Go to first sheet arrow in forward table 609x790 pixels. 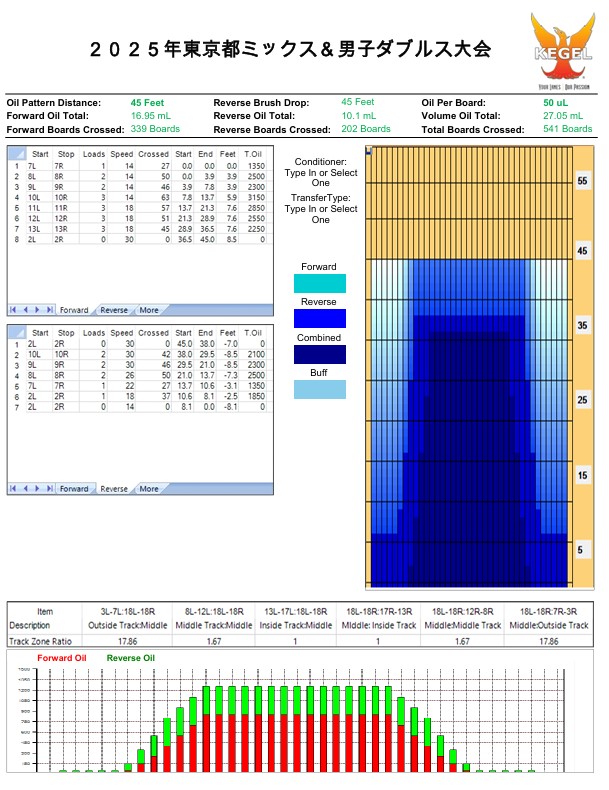(13, 310)
